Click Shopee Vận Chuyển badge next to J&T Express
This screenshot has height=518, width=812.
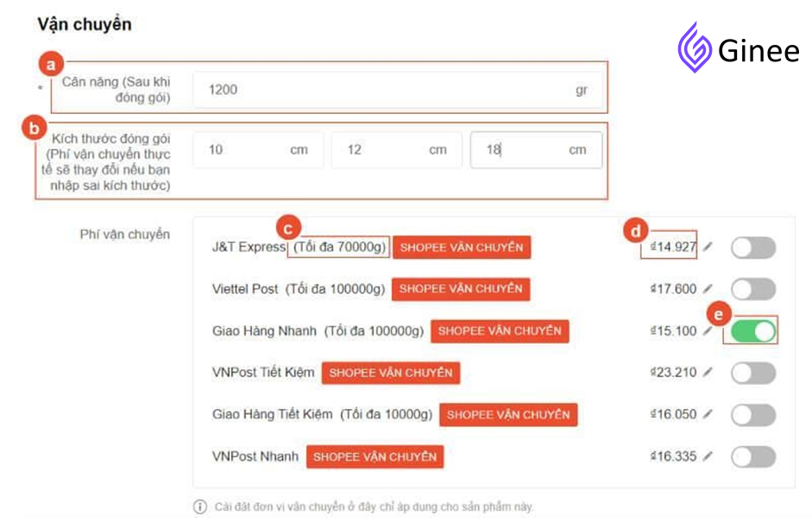tap(462, 248)
